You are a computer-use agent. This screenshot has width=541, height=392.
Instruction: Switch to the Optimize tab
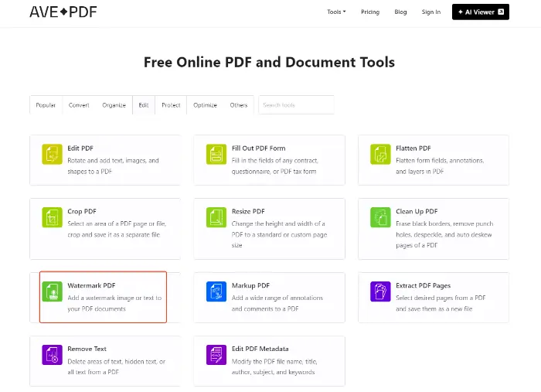point(205,105)
